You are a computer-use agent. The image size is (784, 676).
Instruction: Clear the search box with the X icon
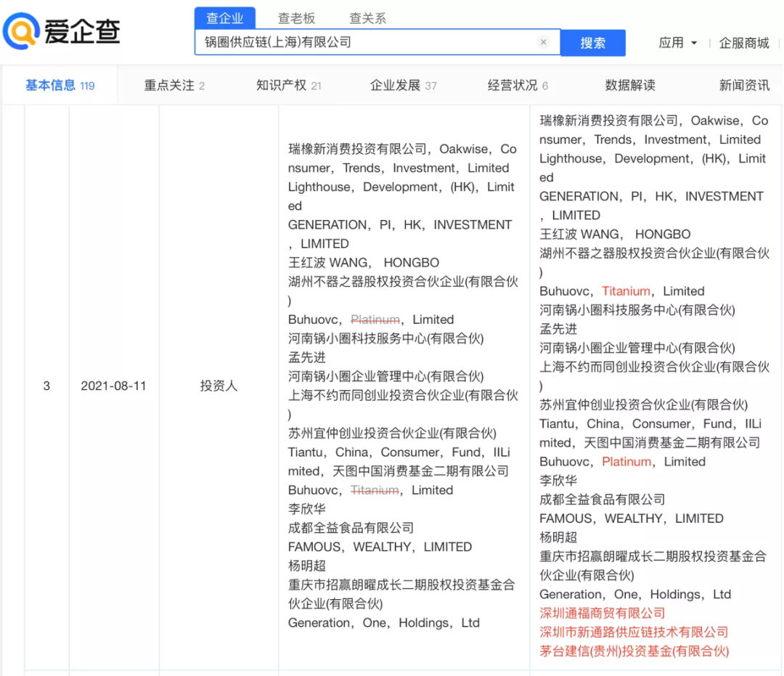(543, 42)
